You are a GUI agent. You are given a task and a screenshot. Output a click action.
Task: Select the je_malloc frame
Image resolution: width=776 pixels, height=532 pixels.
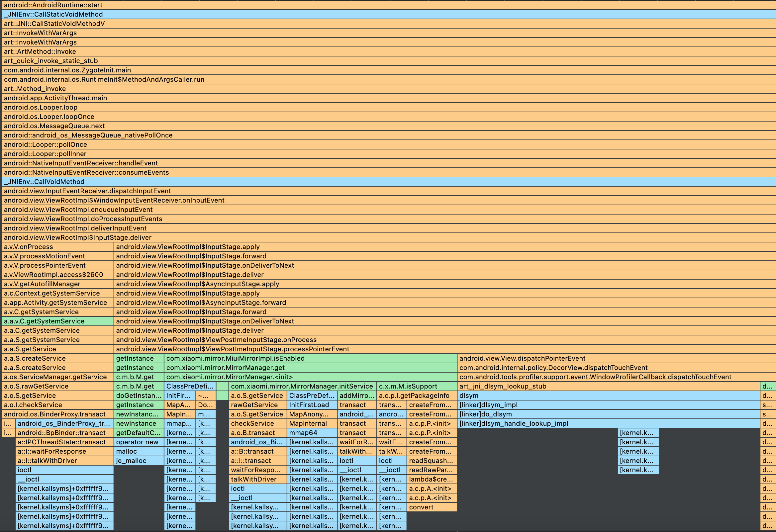139,461
